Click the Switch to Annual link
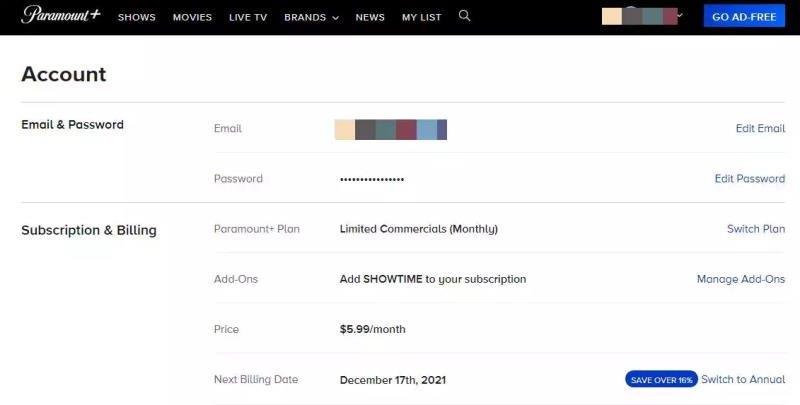Screen dimensions: 800x405 (743, 379)
